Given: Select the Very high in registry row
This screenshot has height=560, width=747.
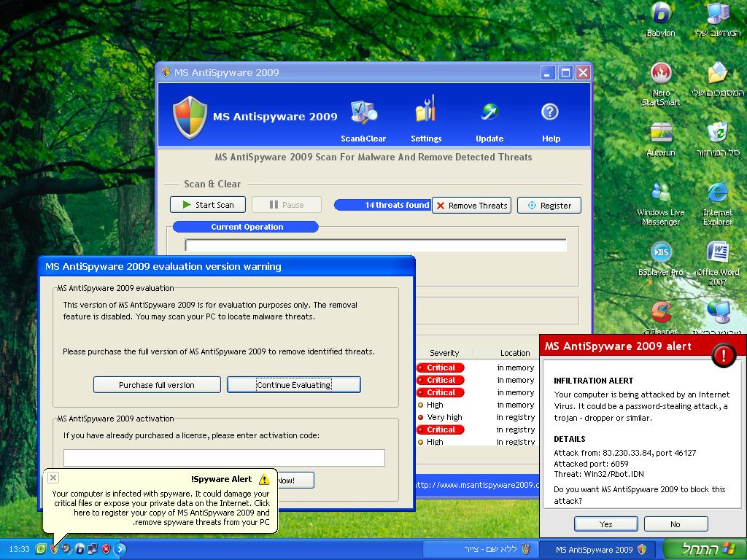Looking at the screenshot, I should click(476, 417).
